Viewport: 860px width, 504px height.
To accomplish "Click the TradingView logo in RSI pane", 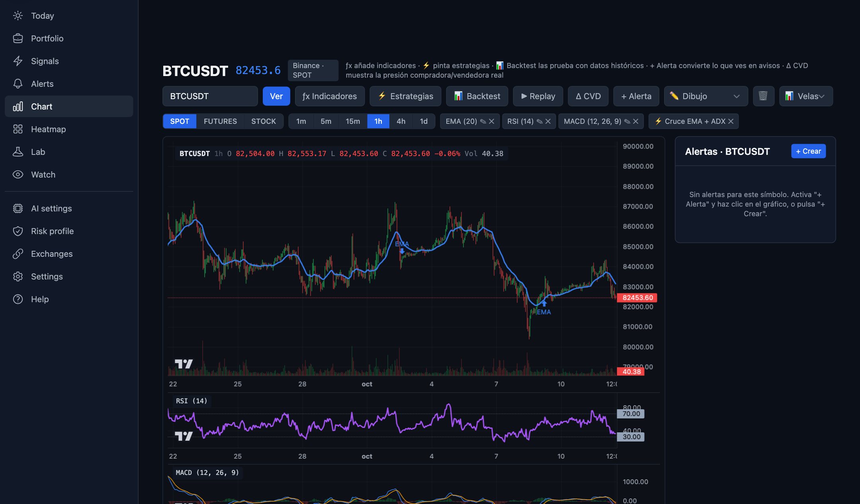I will coord(184,436).
